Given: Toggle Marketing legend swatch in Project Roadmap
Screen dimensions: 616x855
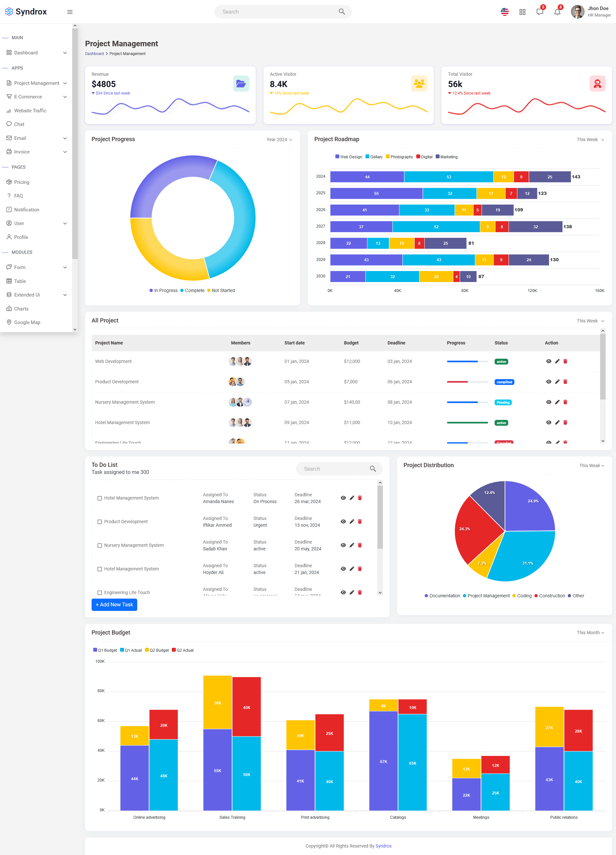Looking at the screenshot, I should tap(437, 156).
